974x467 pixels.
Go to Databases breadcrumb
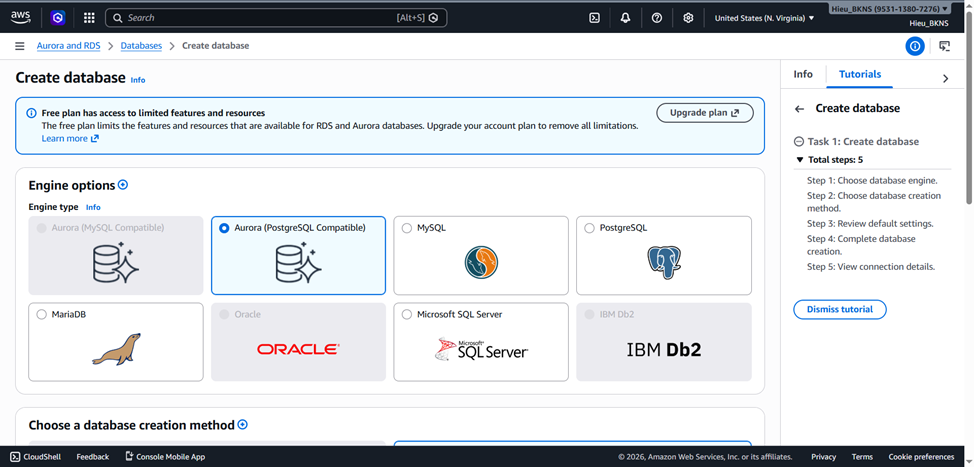pos(141,46)
